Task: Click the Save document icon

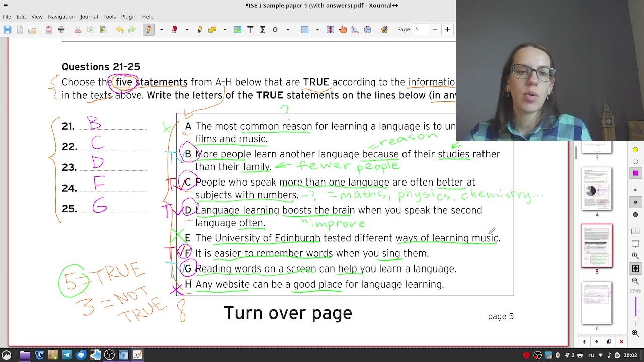Action: pyautogui.click(x=7, y=30)
